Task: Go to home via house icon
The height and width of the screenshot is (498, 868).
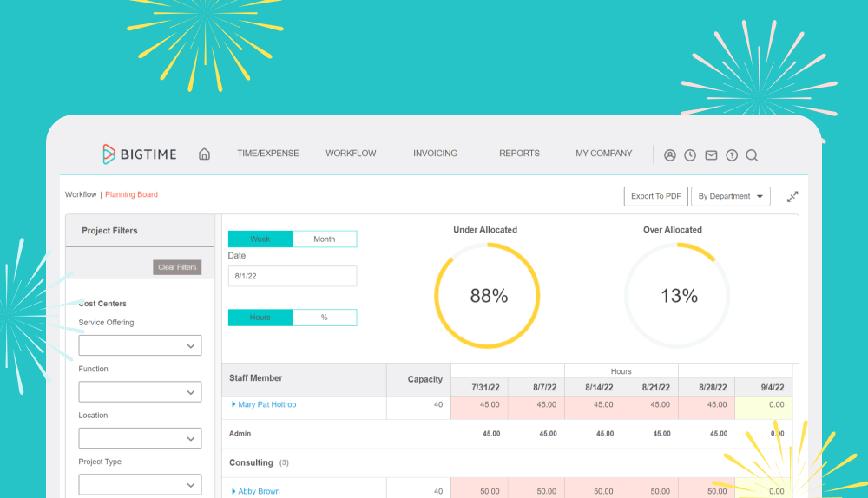Action: coord(204,154)
